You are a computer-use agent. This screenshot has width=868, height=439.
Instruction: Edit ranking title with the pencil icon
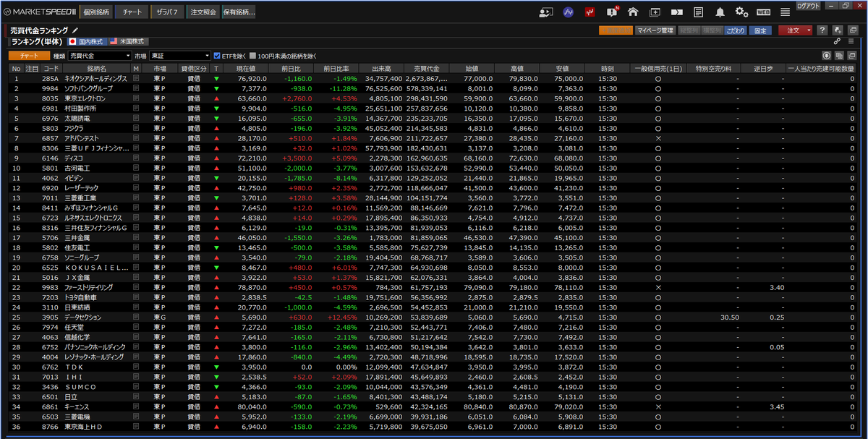click(x=75, y=30)
